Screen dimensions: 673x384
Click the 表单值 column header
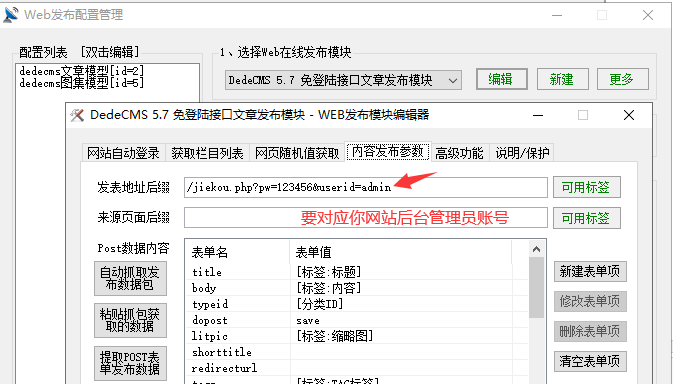(401, 252)
